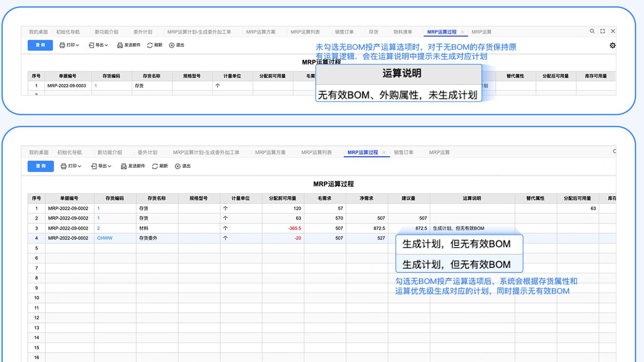Click 发送邮件 in upper window toolbar

click(128, 45)
